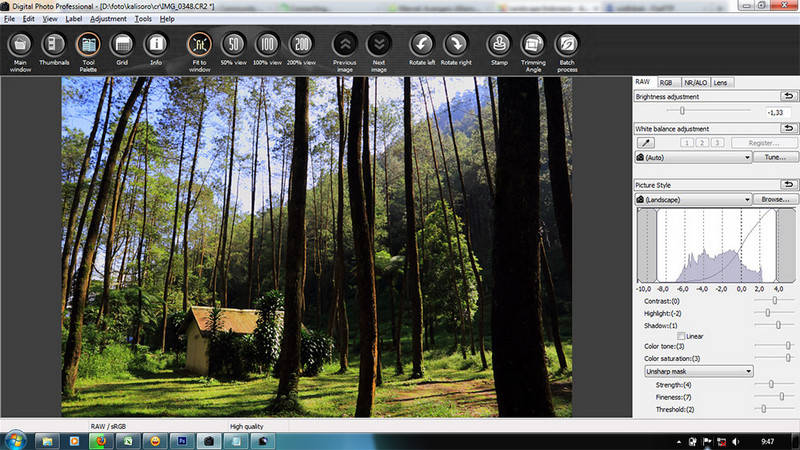
Task: Click the brightness value field -1,33
Action: pos(779,112)
